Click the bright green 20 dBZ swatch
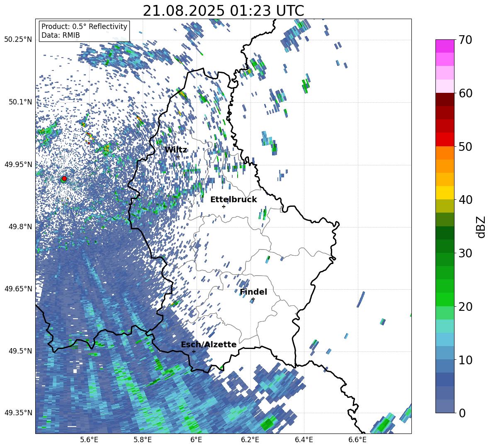 pos(445,299)
